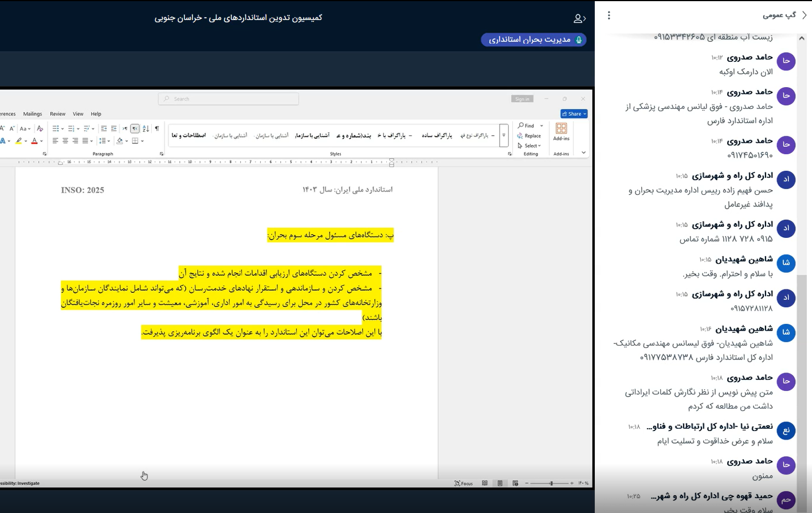This screenshot has width=812, height=513.
Task: Click the Sort A-Z icon in Paragraph group
Action: pos(146,129)
